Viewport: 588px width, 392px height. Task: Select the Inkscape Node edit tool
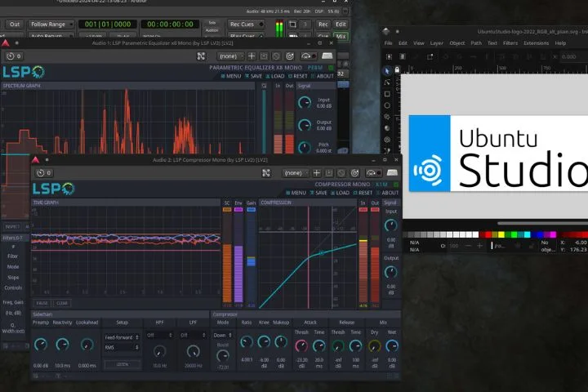[387, 82]
